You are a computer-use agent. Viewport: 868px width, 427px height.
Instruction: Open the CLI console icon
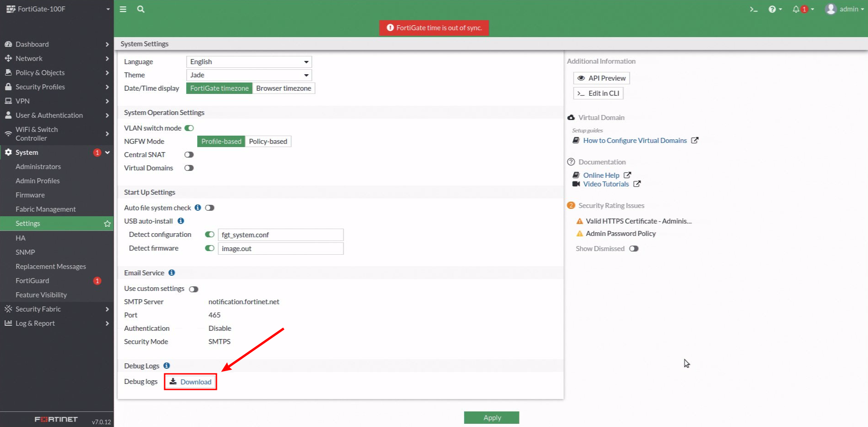754,9
